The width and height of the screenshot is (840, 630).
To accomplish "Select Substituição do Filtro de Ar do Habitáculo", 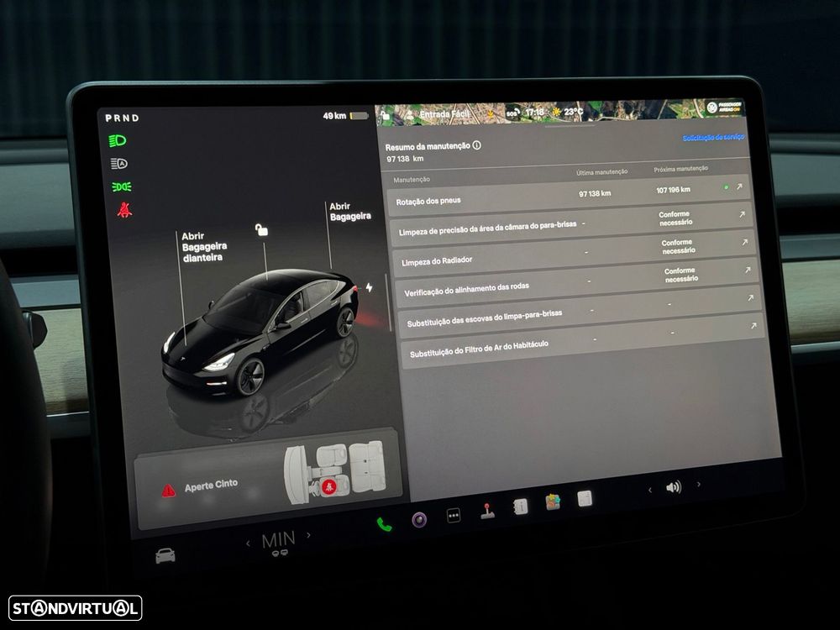I will click(585, 340).
